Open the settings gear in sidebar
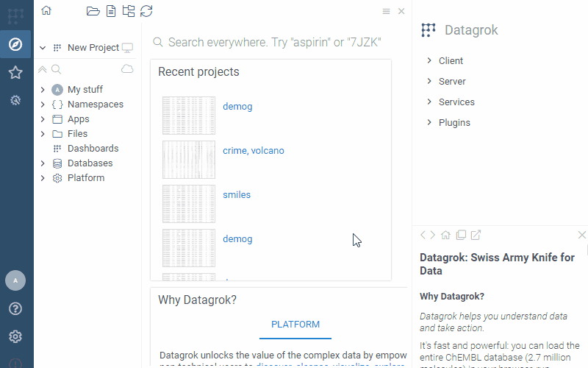This screenshot has width=588, height=368. tap(15, 336)
